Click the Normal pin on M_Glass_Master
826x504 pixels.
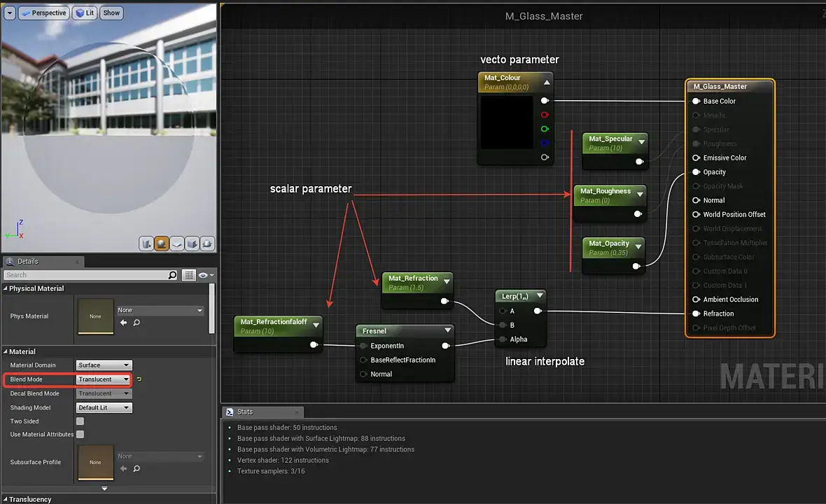(696, 200)
